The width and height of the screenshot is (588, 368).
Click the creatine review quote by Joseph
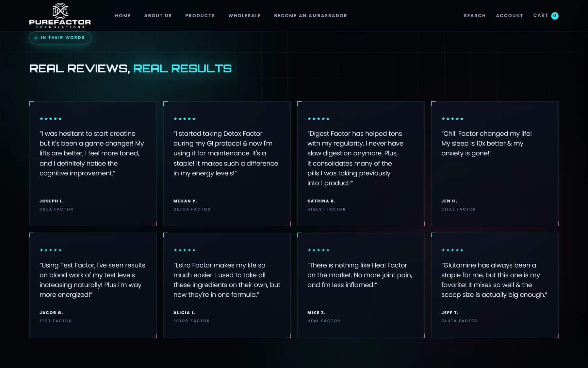92,153
